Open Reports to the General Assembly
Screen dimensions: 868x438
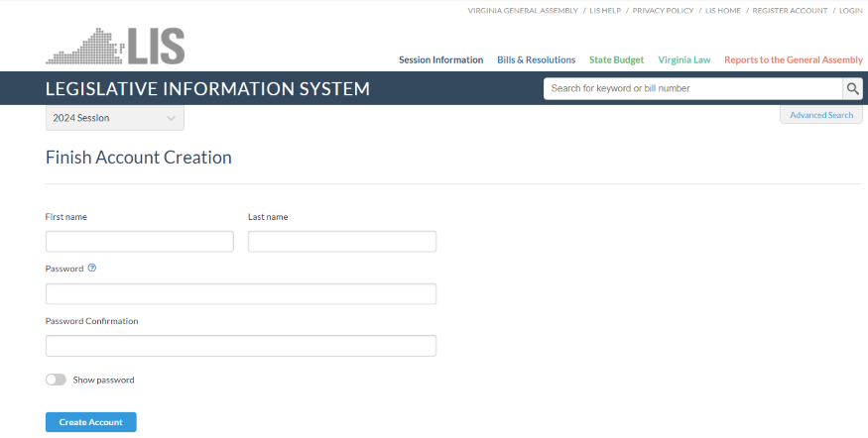tap(793, 59)
